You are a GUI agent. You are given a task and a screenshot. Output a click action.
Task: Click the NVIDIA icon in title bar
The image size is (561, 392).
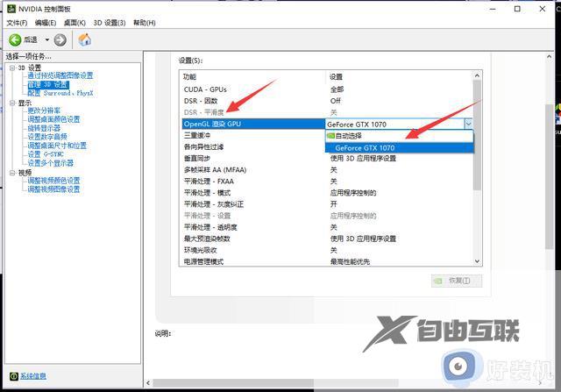click(x=11, y=9)
